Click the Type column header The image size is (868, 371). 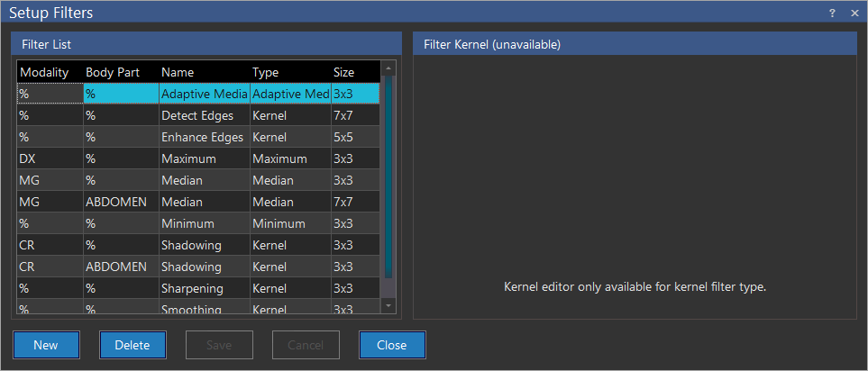(266, 72)
